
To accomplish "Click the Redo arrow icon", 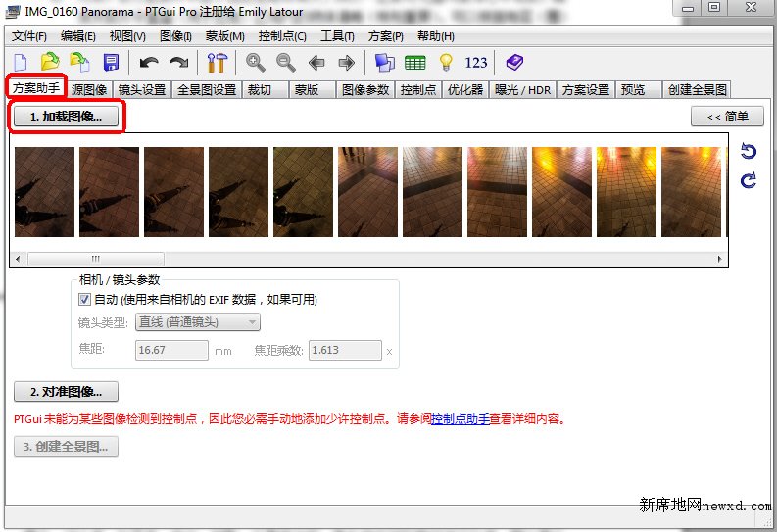I will point(178,63).
